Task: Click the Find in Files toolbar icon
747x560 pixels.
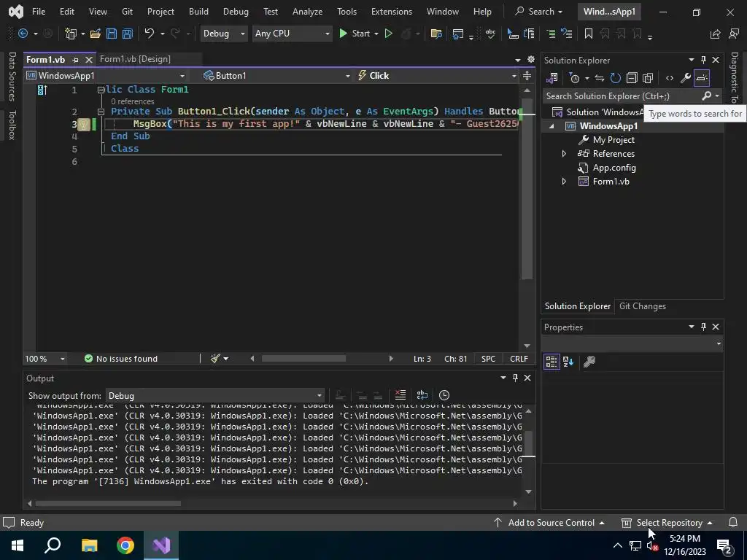Action: coord(436,34)
